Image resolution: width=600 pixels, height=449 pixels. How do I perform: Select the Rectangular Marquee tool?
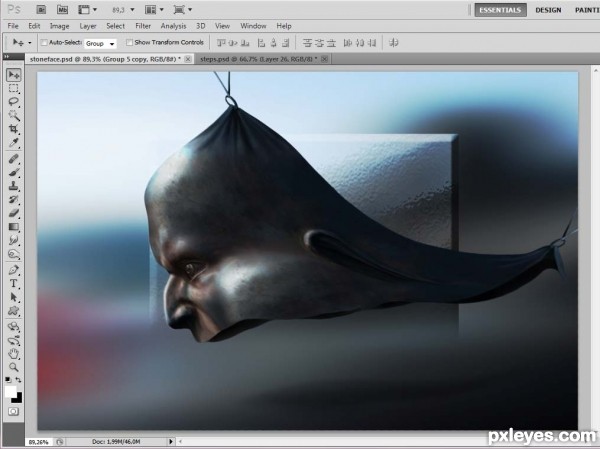(14, 89)
